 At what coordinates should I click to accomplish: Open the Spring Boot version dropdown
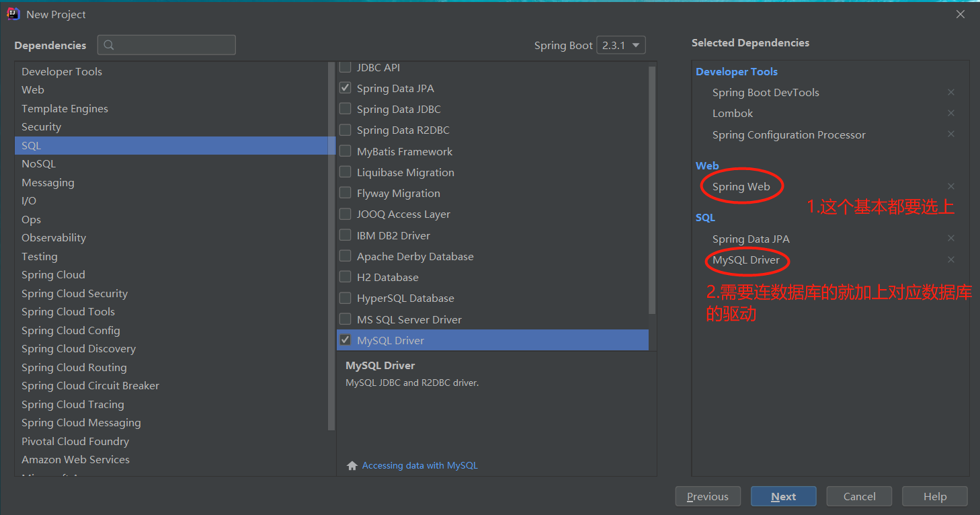click(x=622, y=45)
